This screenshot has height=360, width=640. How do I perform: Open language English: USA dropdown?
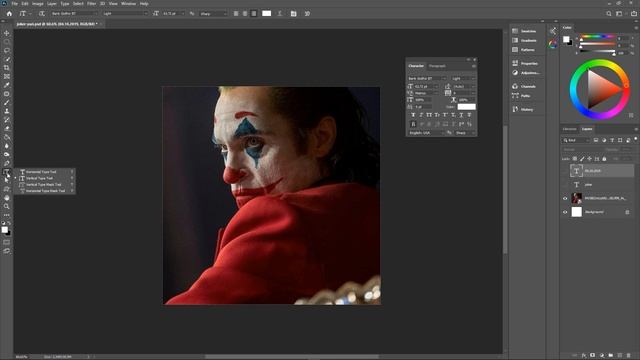pos(426,133)
